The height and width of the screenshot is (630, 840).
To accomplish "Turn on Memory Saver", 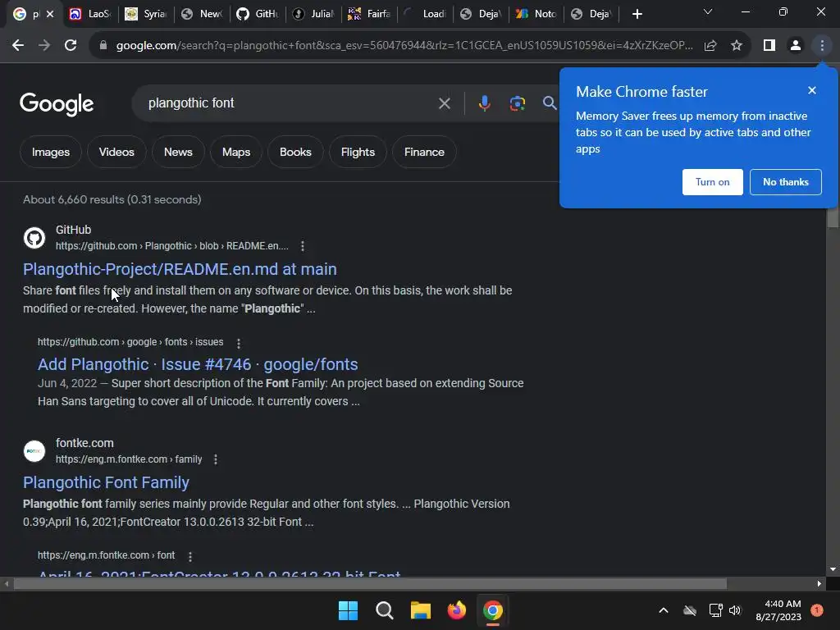I will (713, 182).
